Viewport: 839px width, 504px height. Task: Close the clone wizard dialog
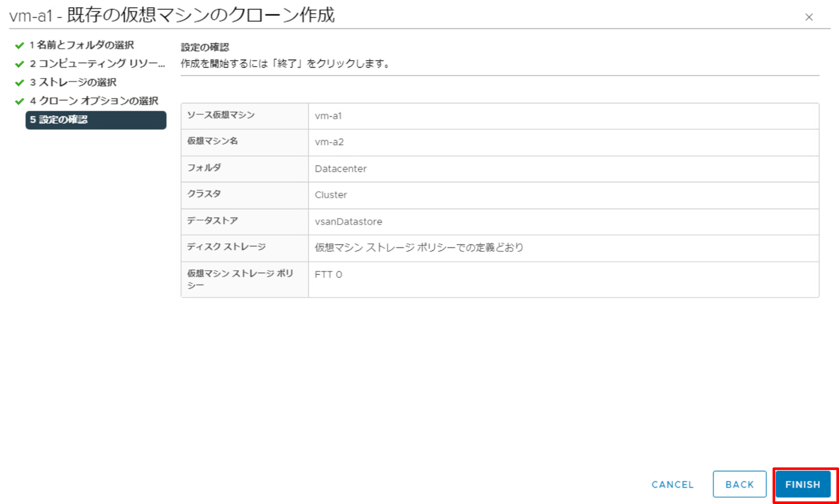tap(809, 17)
